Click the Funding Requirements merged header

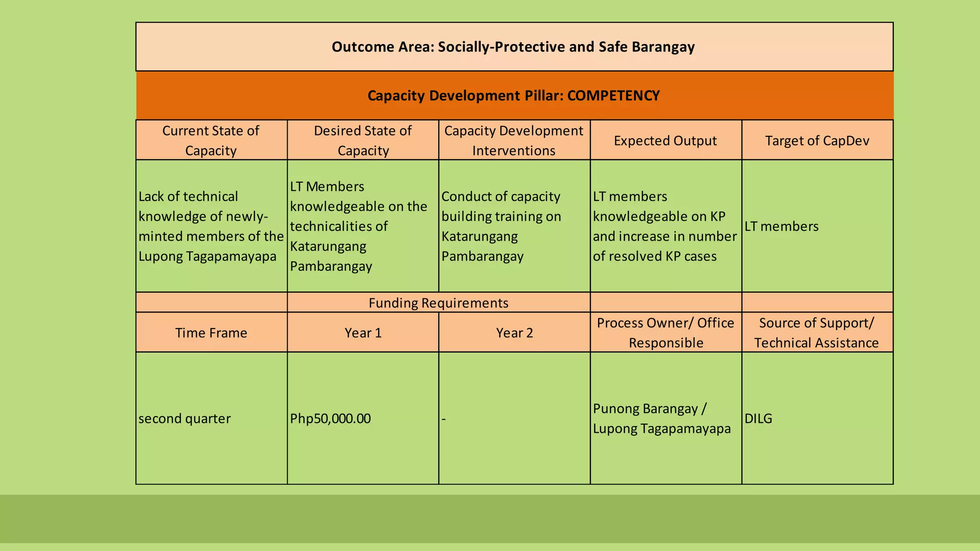pyautogui.click(x=438, y=303)
